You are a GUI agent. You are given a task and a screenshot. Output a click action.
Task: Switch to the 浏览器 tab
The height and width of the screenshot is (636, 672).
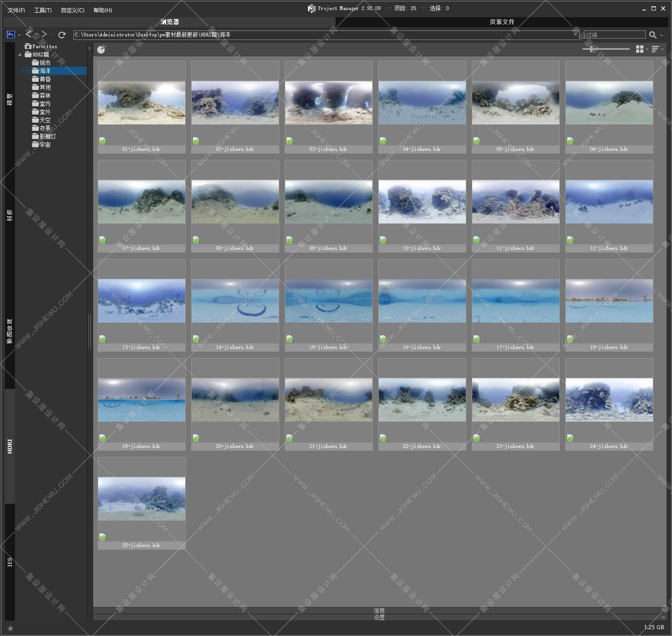pyautogui.click(x=169, y=22)
